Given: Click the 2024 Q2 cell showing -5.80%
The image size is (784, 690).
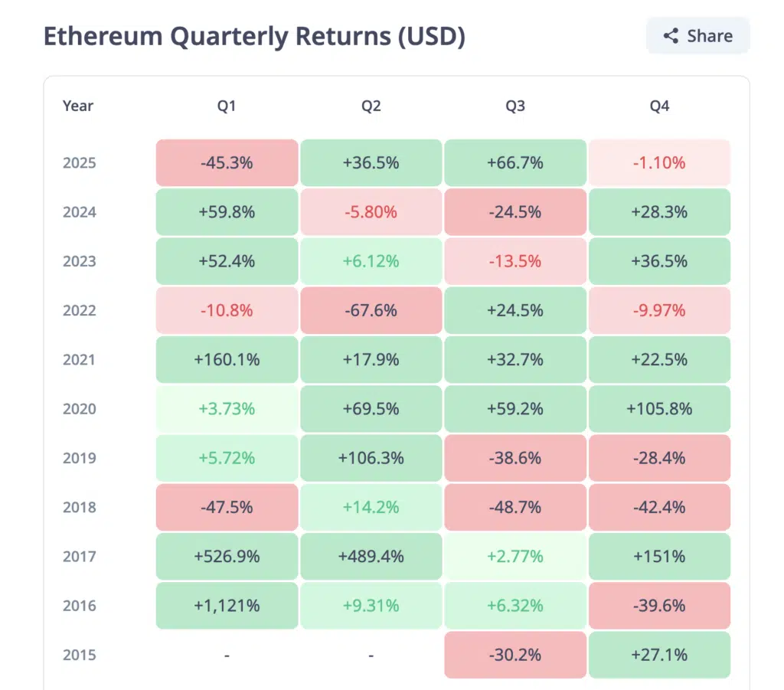Looking at the screenshot, I should pyautogui.click(x=371, y=212).
